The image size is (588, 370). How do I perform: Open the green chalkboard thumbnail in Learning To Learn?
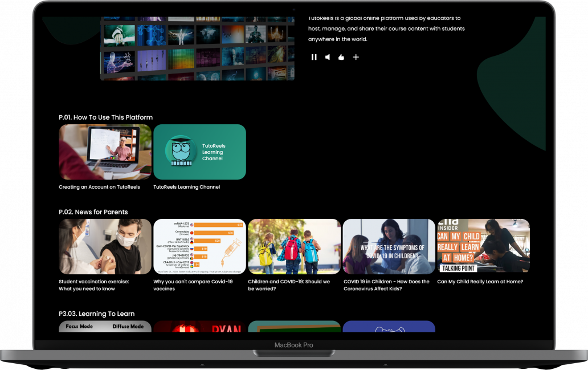pyautogui.click(x=295, y=327)
